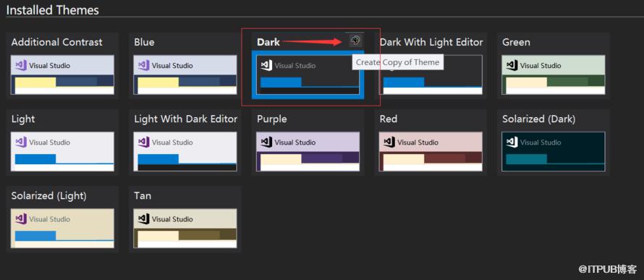
Task: Choose the Light theme preview
Action: [62, 151]
